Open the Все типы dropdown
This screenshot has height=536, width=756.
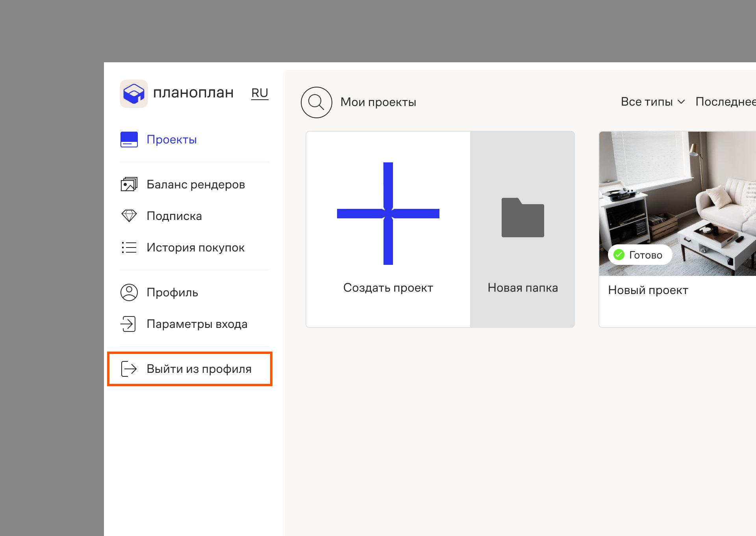click(652, 102)
